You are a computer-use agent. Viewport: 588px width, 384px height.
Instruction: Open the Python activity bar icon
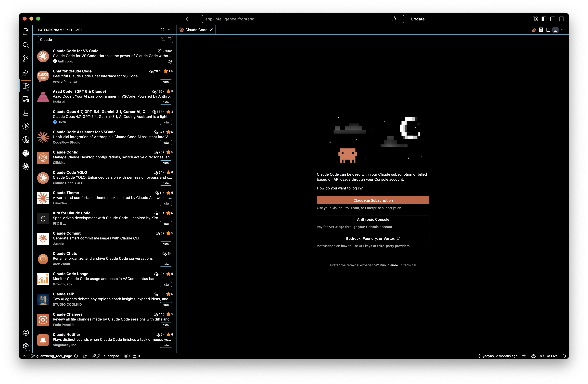26,153
